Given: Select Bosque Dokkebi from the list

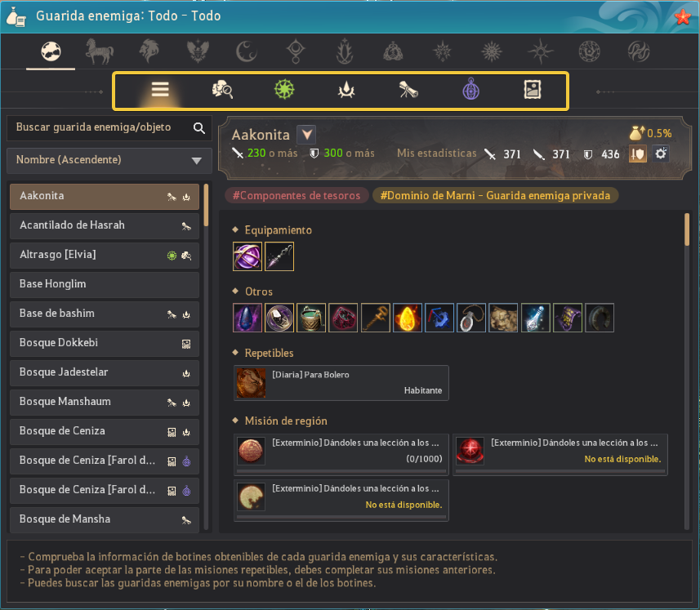Looking at the screenshot, I should pos(105,343).
